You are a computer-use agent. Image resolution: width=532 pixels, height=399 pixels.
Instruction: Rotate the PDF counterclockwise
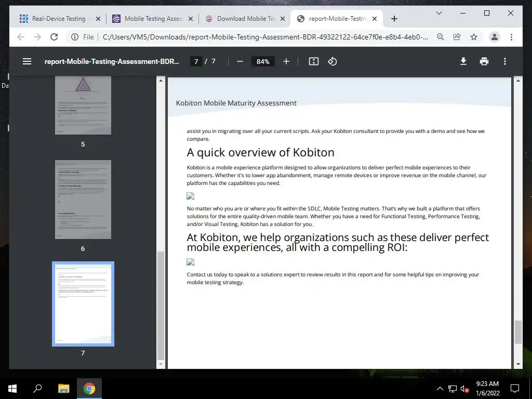(x=332, y=61)
